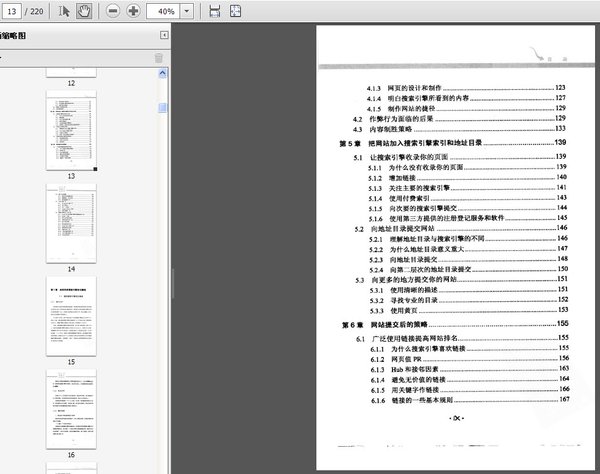The image size is (600, 474).
Task: Click TOC entry 4.1.3 page 123
Action: click(x=466, y=88)
